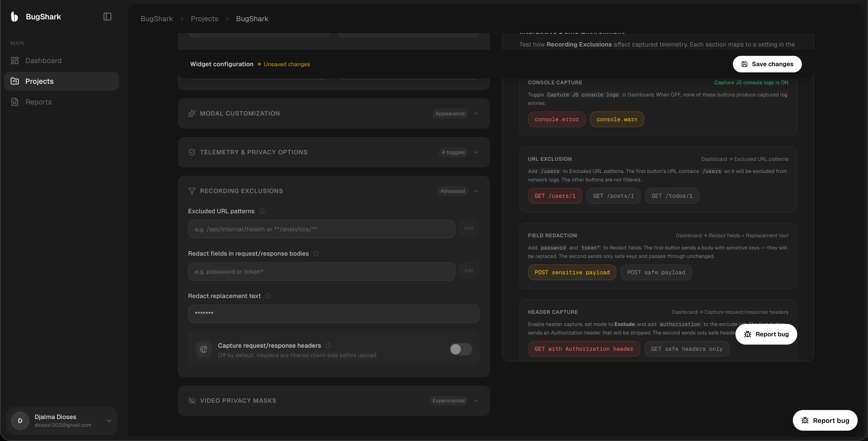
Task: Click the current BugShark project breadcrumb
Action: point(252,19)
